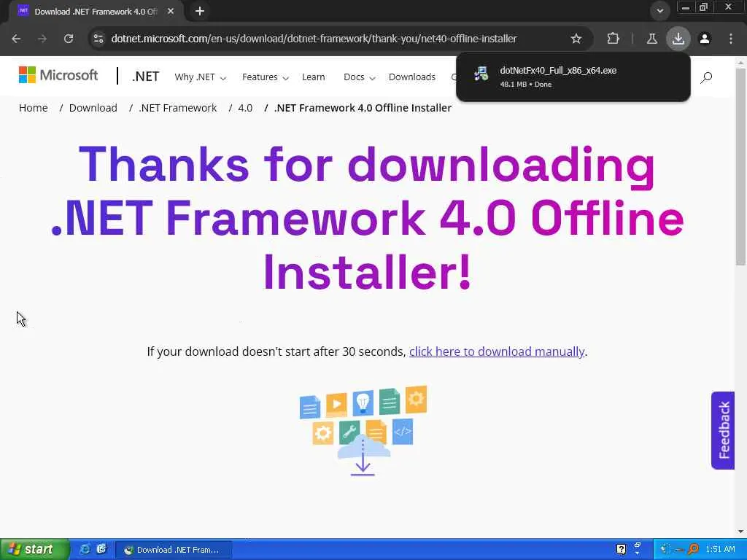
Task: View site information icon in address bar
Action: (98, 39)
